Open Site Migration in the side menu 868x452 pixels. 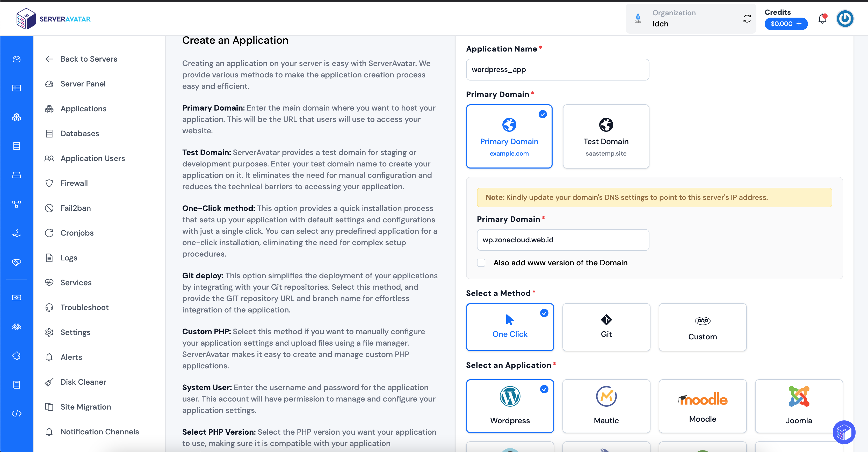point(78,407)
